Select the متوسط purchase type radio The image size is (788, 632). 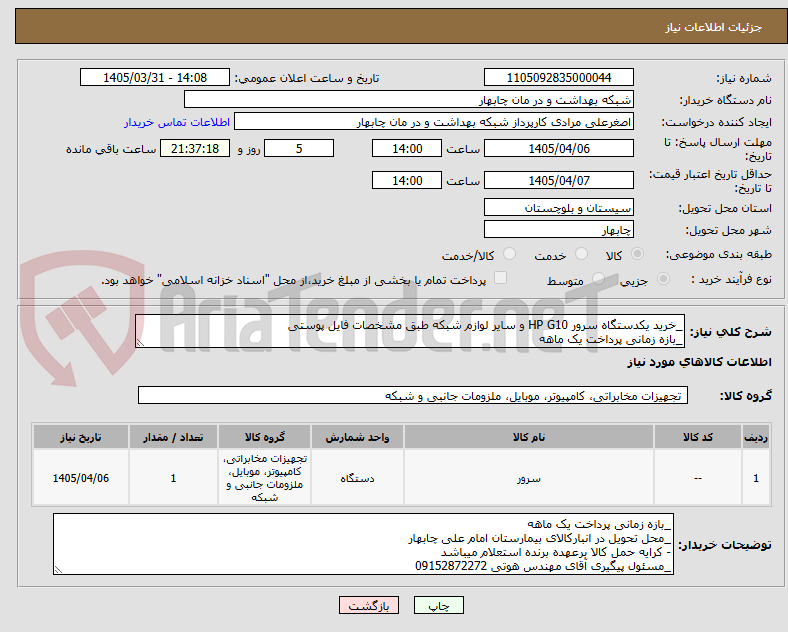pyautogui.click(x=598, y=279)
